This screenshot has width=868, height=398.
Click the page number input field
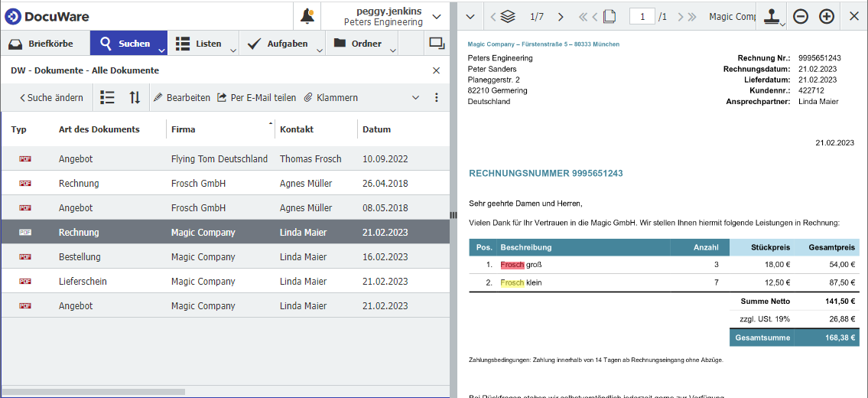642,17
